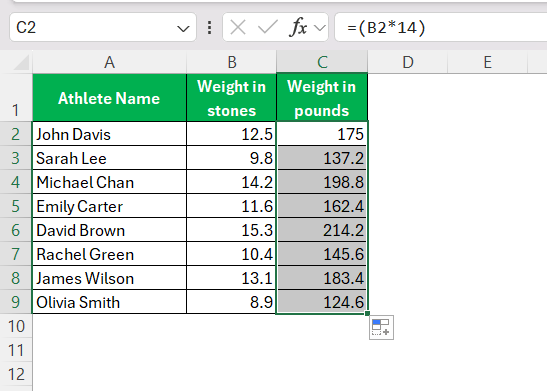547x391 pixels.
Task: Select row 5 header
Action: click(16, 206)
